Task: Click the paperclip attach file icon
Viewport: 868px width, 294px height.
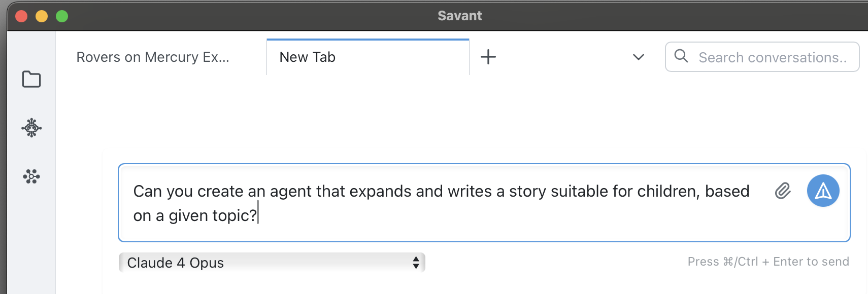Action: pyautogui.click(x=783, y=191)
